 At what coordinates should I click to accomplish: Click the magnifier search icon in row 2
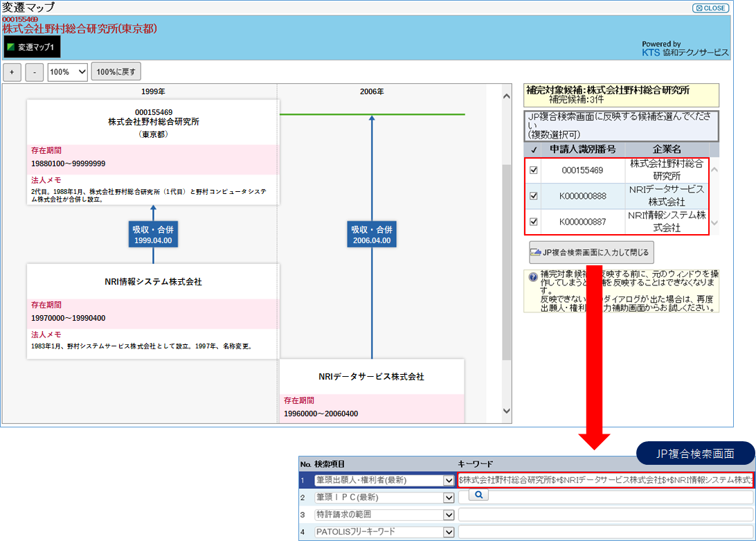tap(478, 495)
